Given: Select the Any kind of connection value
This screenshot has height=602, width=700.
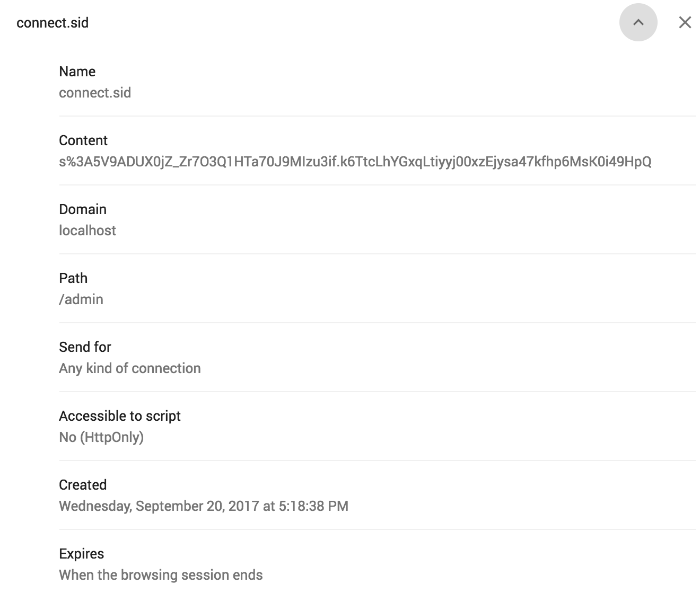Looking at the screenshot, I should 130,368.
